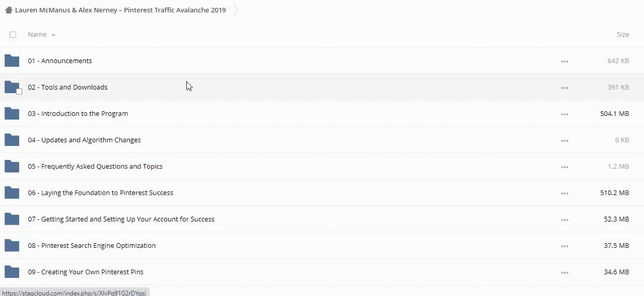
Task: Click the folder icon for 03 - Introduction to the Program
Action: tap(12, 113)
